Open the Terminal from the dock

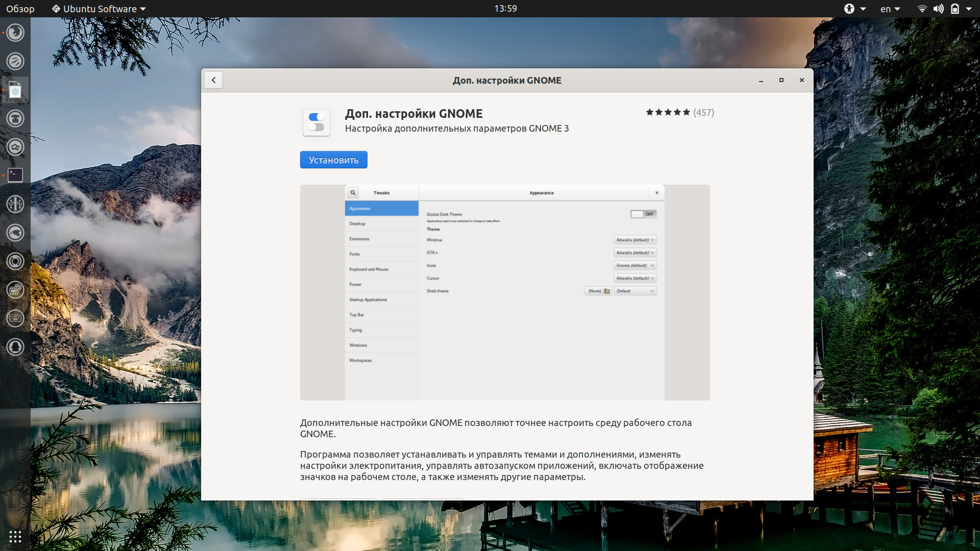[x=15, y=175]
